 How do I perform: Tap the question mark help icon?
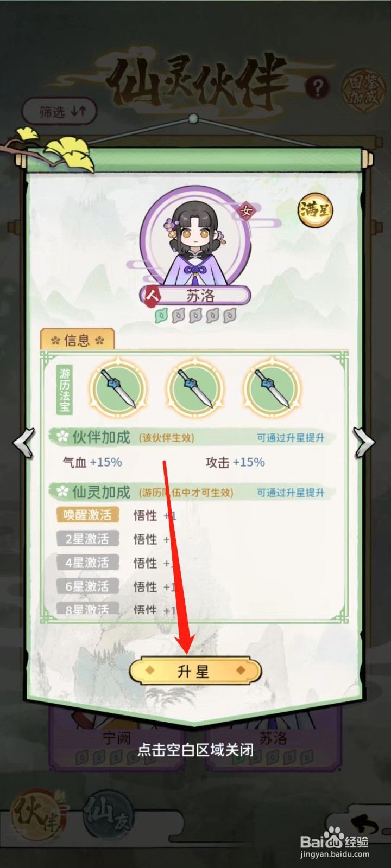pyautogui.click(x=318, y=87)
